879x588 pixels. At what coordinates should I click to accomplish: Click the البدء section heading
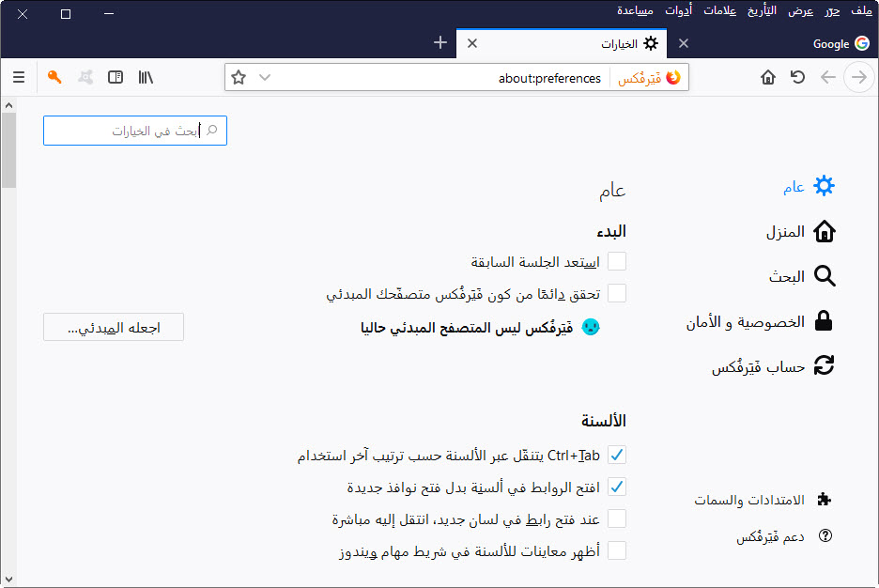click(x=611, y=231)
